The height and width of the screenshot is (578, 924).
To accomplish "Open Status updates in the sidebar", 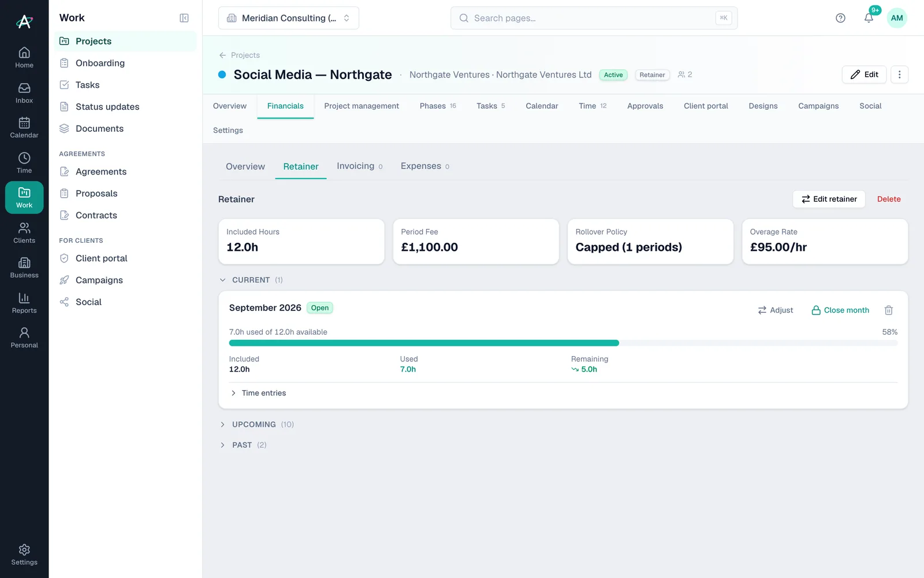I will click(x=125, y=107).
